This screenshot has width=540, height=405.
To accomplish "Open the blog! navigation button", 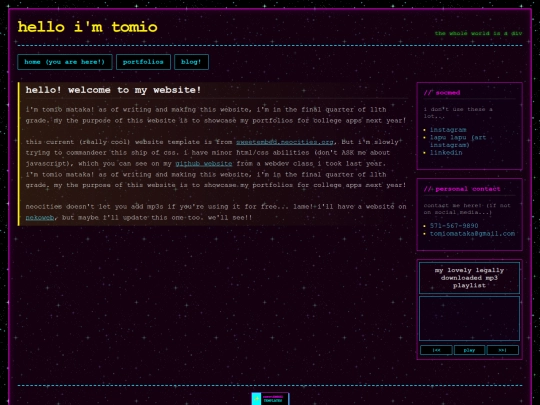I will (x=191, y=62).
